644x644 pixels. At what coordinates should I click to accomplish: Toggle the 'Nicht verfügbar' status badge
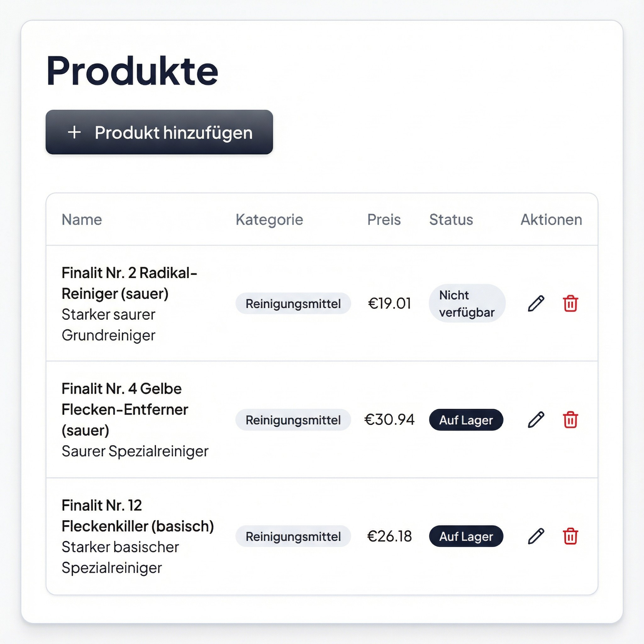(x=467, y=303)
